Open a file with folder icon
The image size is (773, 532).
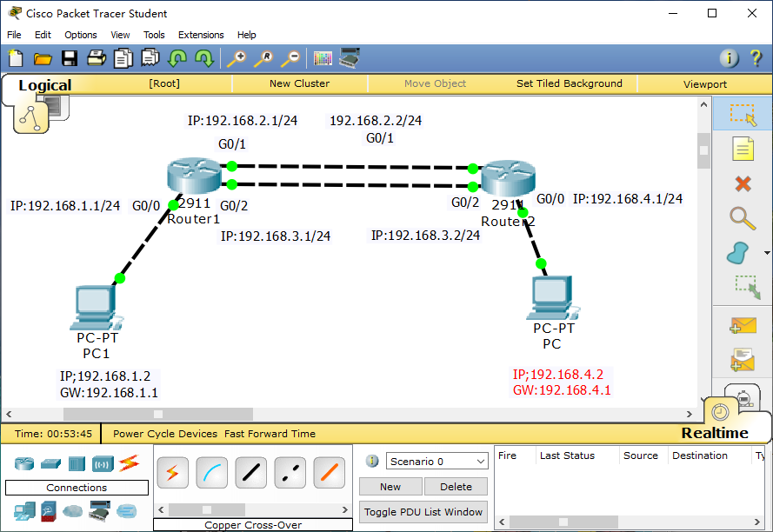(43, 58)
